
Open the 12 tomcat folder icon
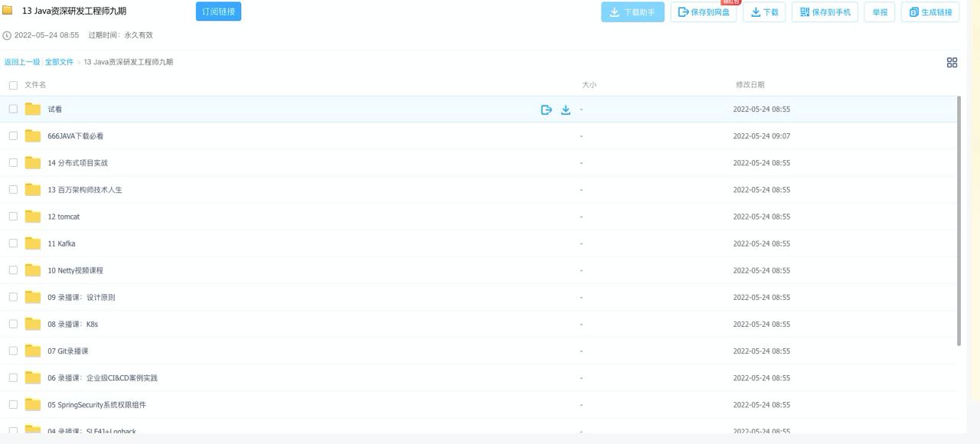[33, 217]
